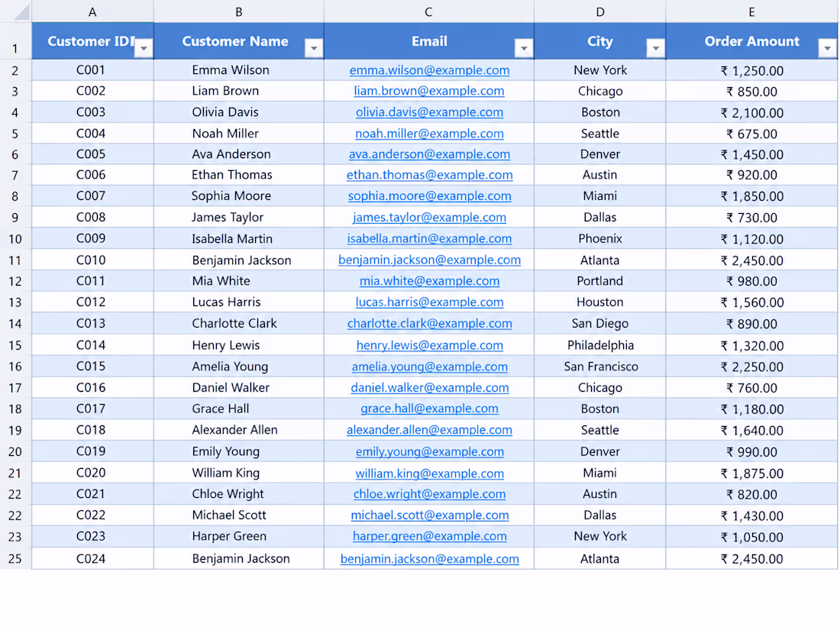The height and width of the screenshot is (630, 840).
Task: Select column D header
Action: tap(600, 11)
